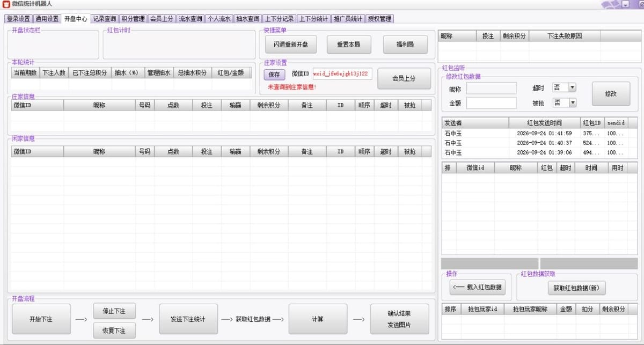Click the 抢包玩家昵称 column header

[530, 310]
